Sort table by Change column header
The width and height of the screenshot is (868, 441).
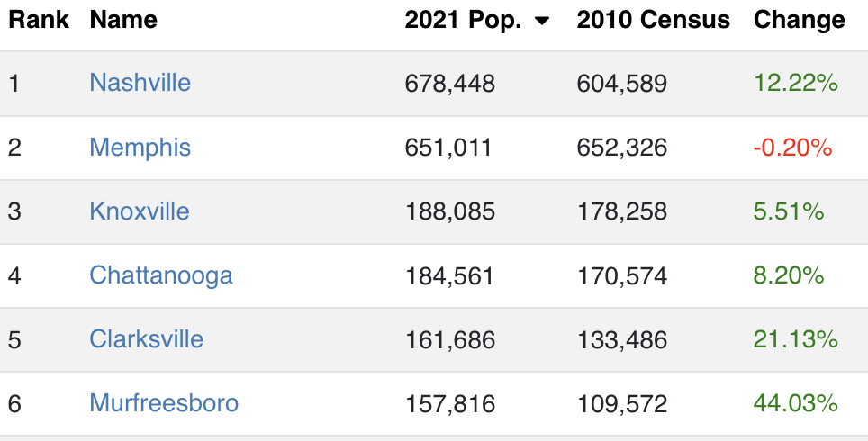pyautogui.click(x=800, y=20)
